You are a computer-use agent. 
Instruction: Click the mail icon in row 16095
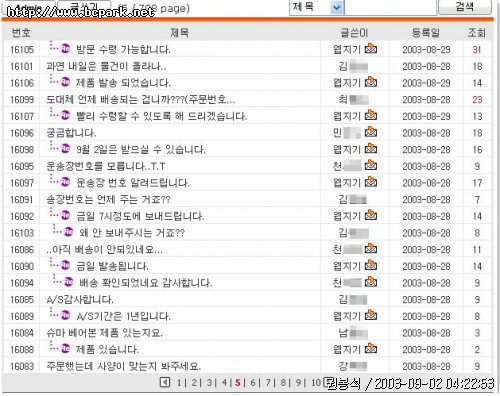pyautogui.click(x=371, y=165)
